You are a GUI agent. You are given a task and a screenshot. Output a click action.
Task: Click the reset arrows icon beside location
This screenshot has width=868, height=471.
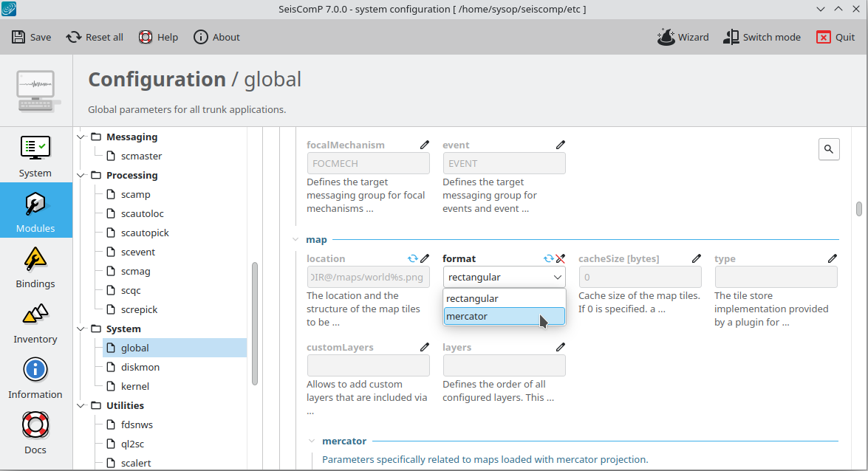click(x=413, y=259)
